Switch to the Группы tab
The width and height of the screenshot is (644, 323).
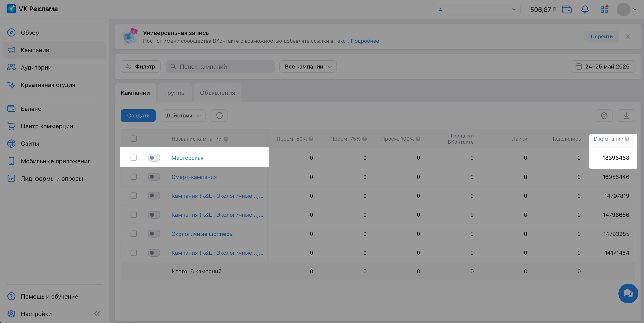pos(175,93)
